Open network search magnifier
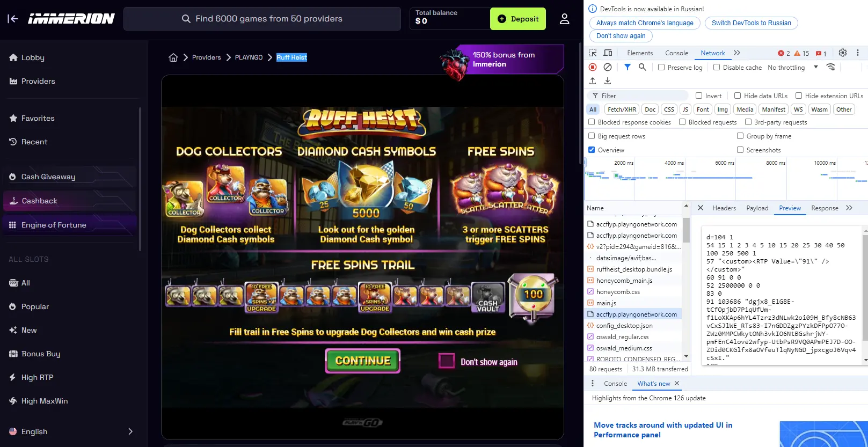868x447 pixels. (x=642, y=67)
